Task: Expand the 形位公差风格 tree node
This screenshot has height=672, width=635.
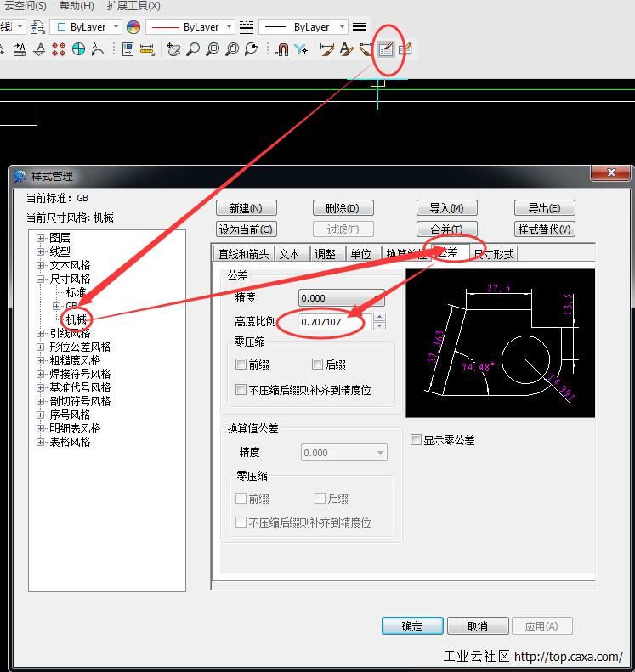Action: pos(40,347)
